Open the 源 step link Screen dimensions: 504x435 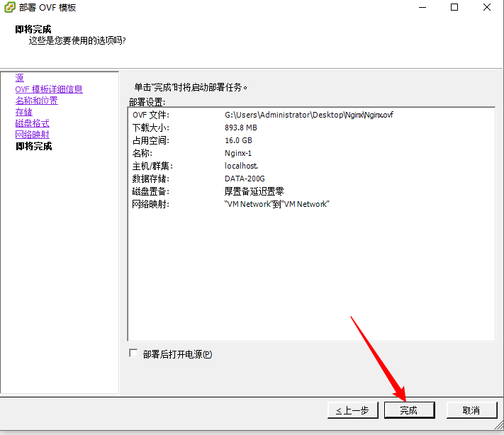(20, 78)
